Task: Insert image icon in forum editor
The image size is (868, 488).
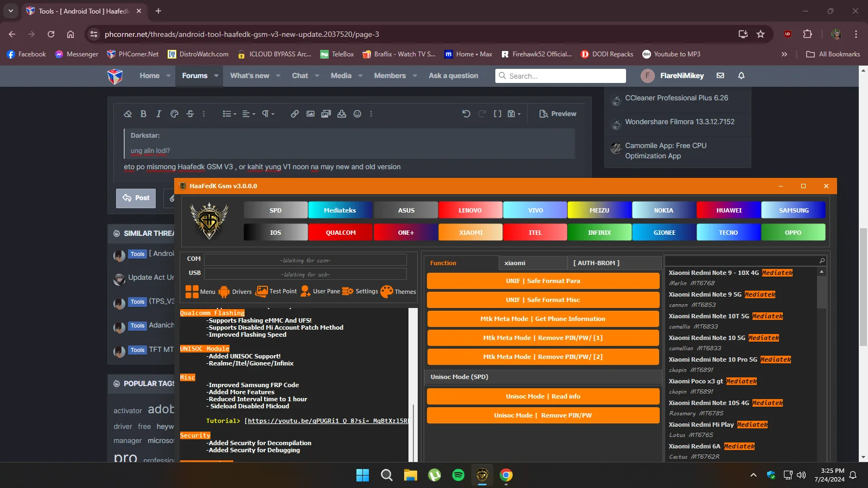Action: pos(310,114)
